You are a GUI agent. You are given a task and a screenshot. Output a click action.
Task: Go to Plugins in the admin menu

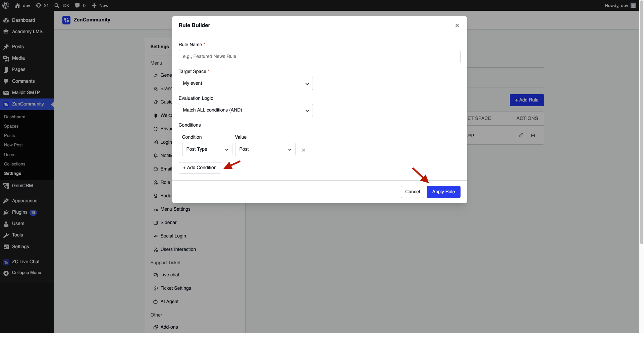tap(27, 212)
